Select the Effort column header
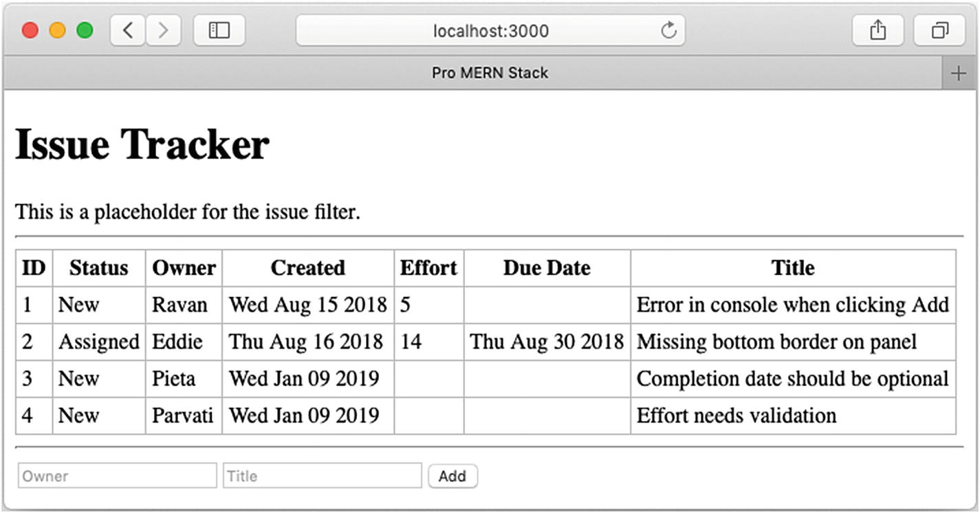Screen dimensions: 980x513 428,268
